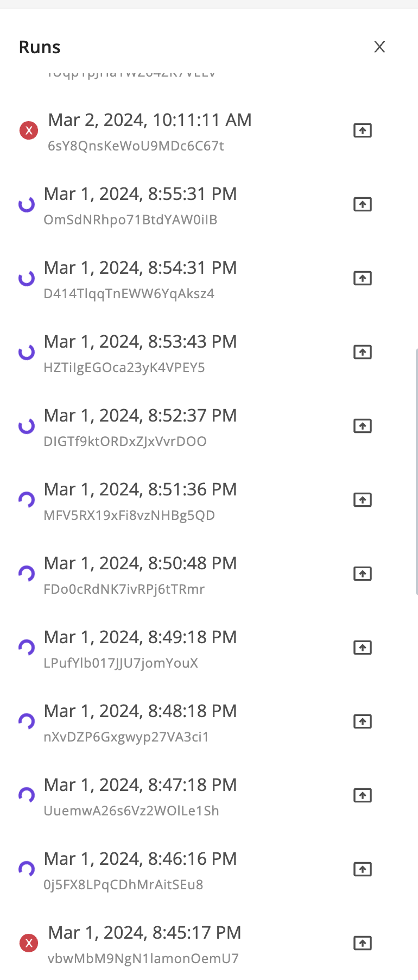
Task: Open the export icon for the 8:52:37 PM run
Action: 363,426
